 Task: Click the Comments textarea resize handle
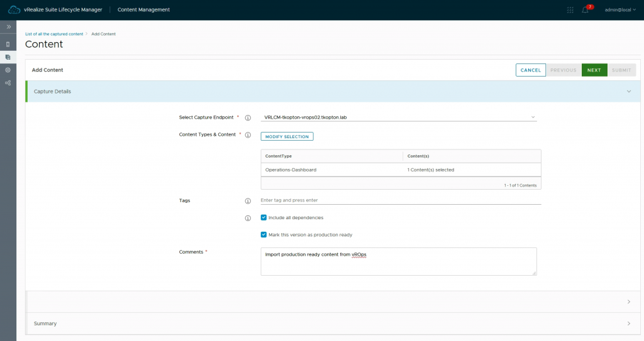pyautogui.click(x=535, y=273)
